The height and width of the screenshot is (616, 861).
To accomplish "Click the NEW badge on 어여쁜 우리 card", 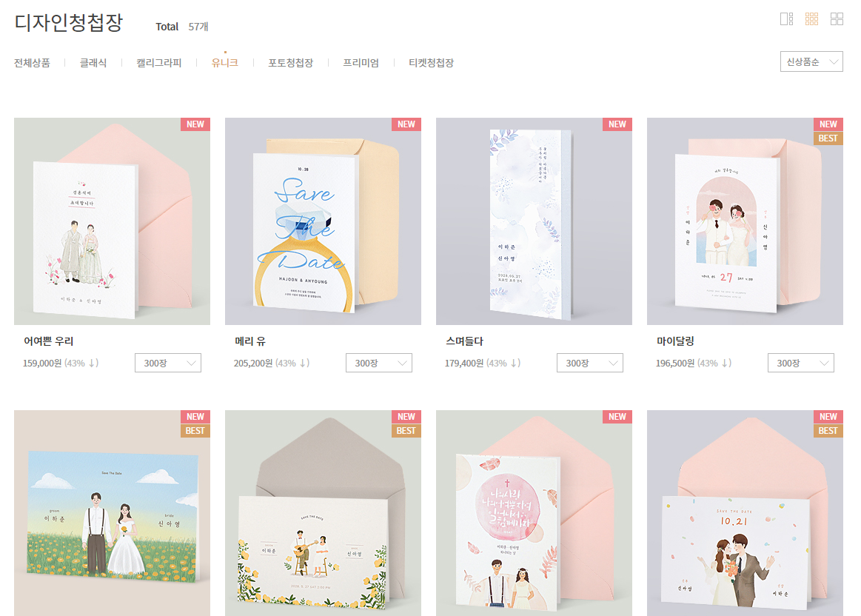I will tap(195, 124).
